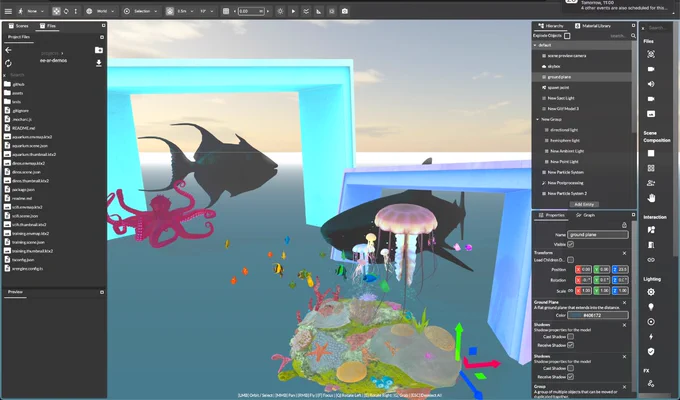Click the image icon under Files sidebar heading
680x400 pixels.
pos(651,114)
